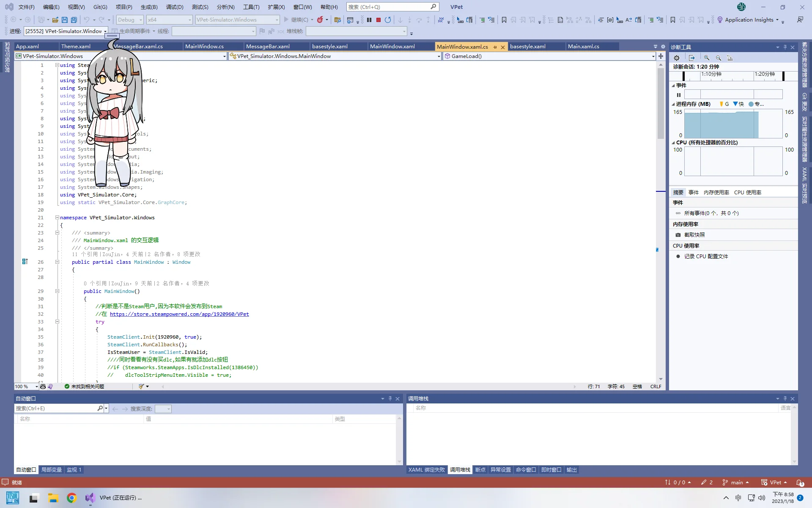Collapse the MainWindow class at line 26
The width and height of the screenshot is (812, 508).
[x=57, y=262]
